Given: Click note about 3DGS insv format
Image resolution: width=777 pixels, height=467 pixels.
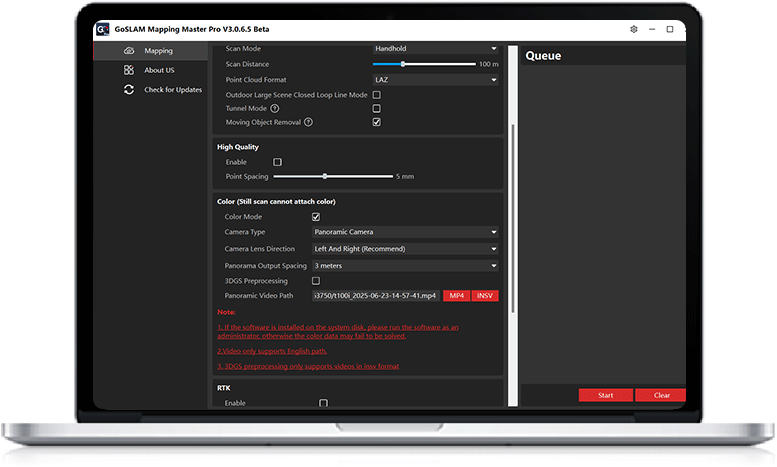Looking at the screenshot, I should 308,366.
